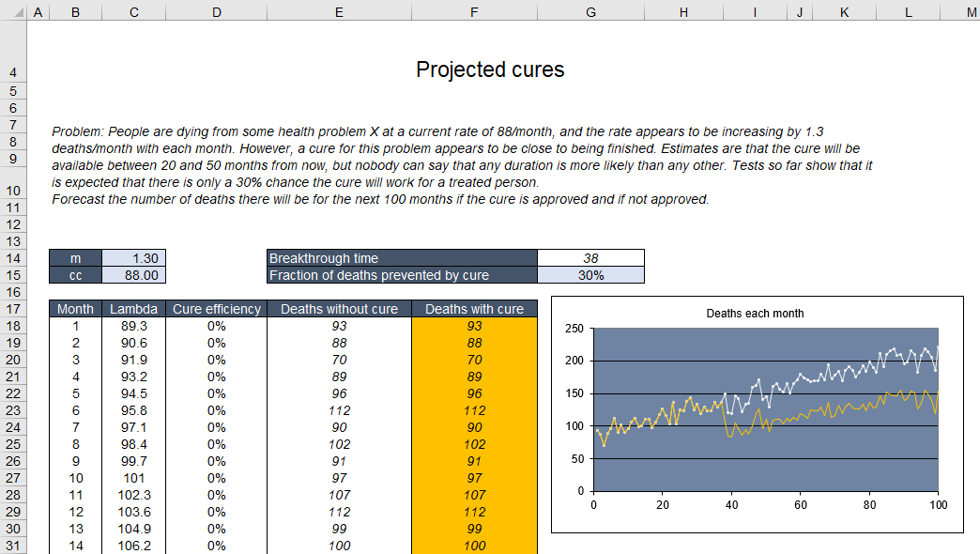Select the Lambda column header cell
The image size is (980, 554).
(133, 308)
